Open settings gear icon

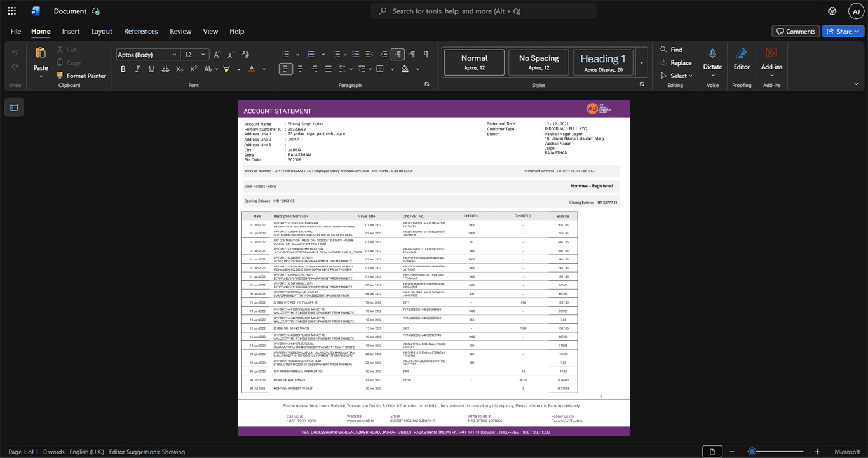click(x=832, y=11)
